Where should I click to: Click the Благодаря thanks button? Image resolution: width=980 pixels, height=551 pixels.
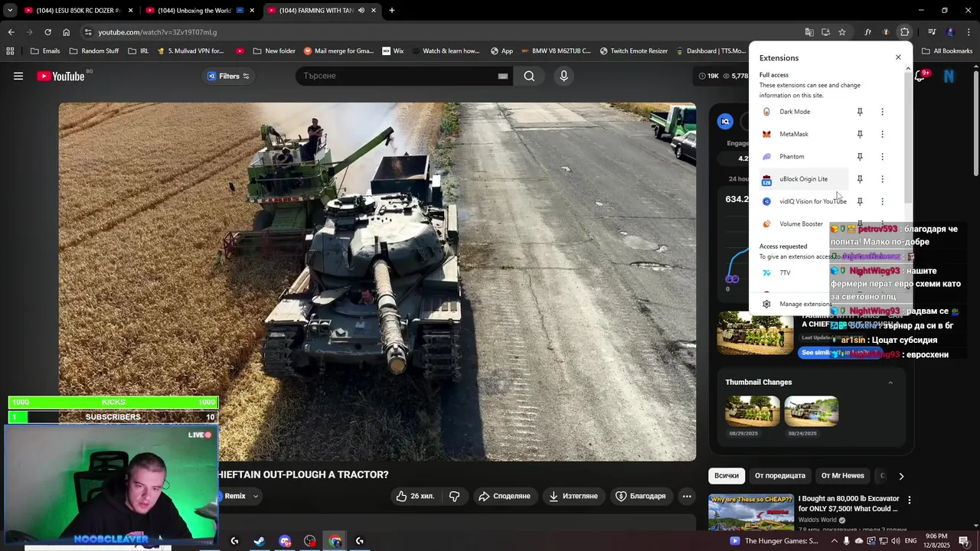pos(641,496)
